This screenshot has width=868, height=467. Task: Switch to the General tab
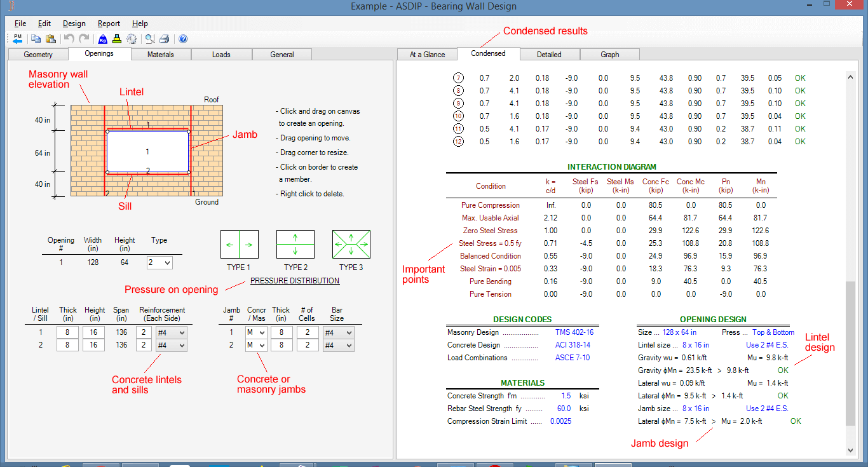282,55
